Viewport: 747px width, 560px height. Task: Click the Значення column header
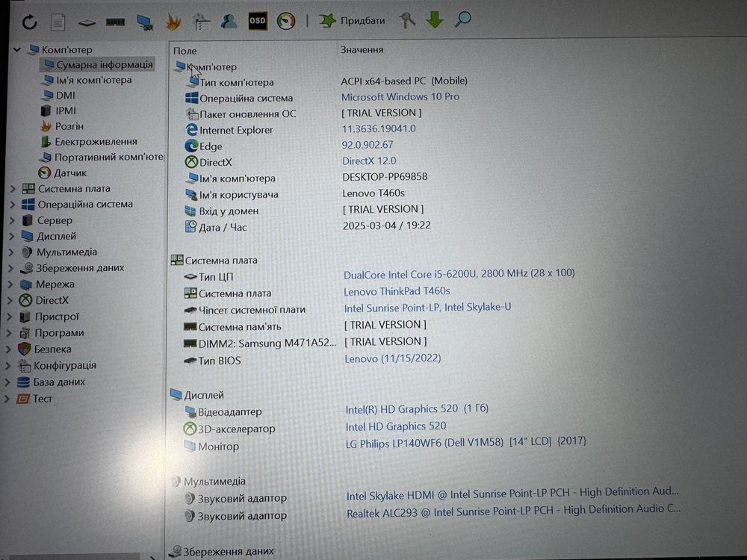tap(362, 49)
